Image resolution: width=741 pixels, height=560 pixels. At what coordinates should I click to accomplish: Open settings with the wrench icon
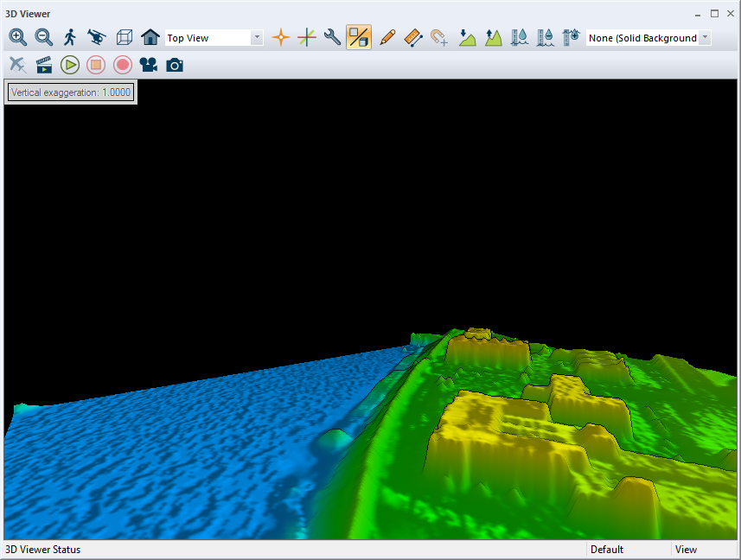click(x=333, y=37)
